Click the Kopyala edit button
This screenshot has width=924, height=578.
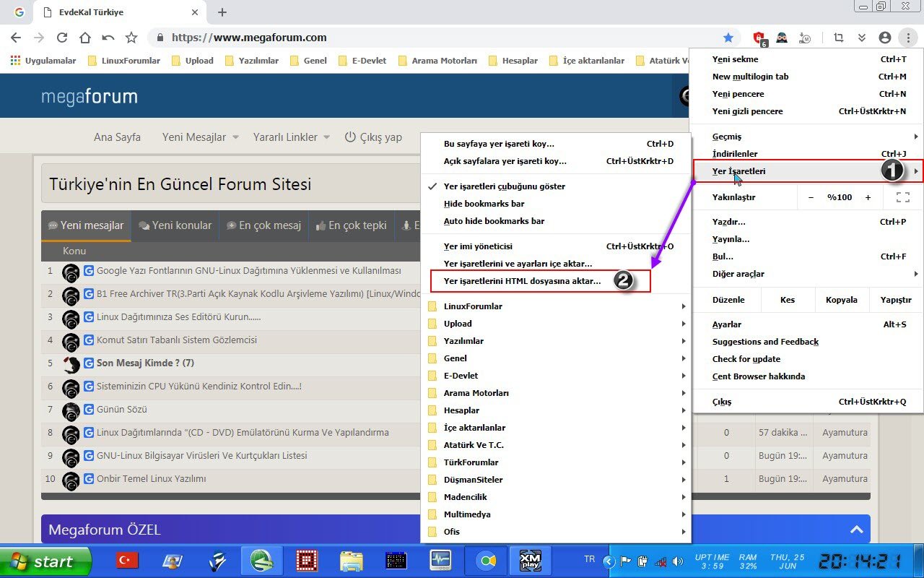click(x=841, y=300)
